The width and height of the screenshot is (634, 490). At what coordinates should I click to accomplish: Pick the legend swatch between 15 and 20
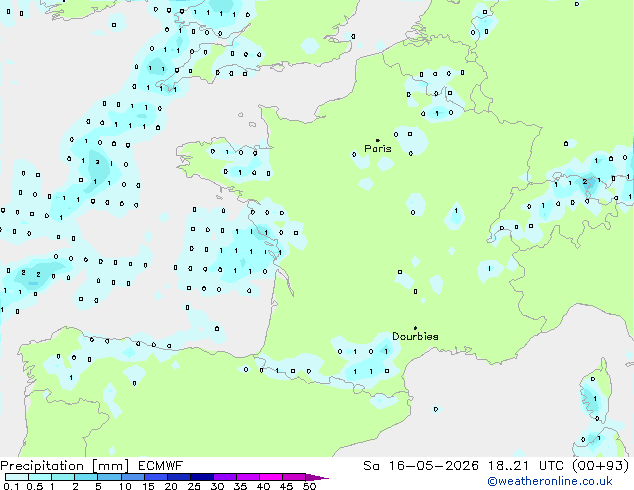pyautogui.click(x=155, y=477)
